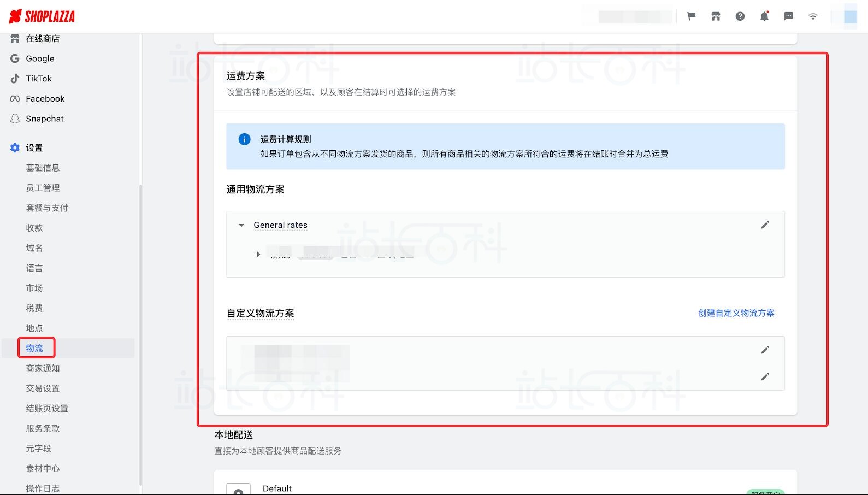This screenshot has width=868, height=495.
Task: Go to 结账页设置 in sidebar
Action: click(47, 408)
